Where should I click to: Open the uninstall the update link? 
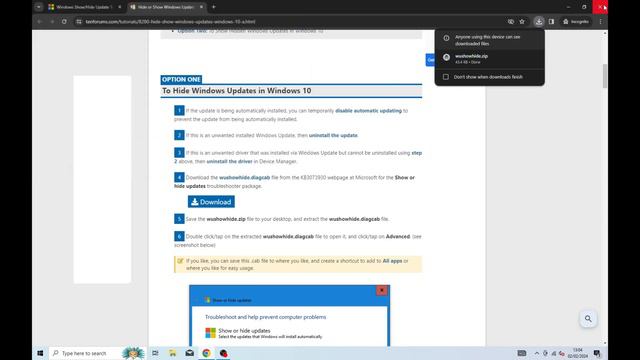333,135
